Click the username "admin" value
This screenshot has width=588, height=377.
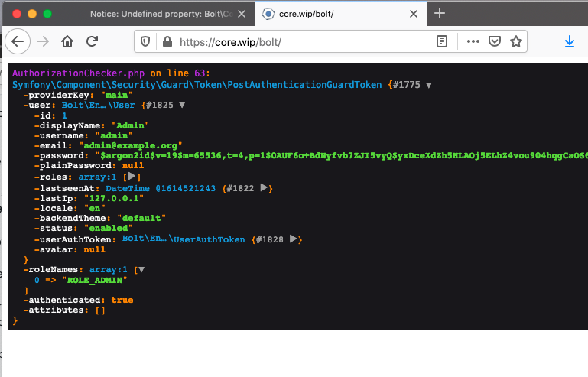114,135
